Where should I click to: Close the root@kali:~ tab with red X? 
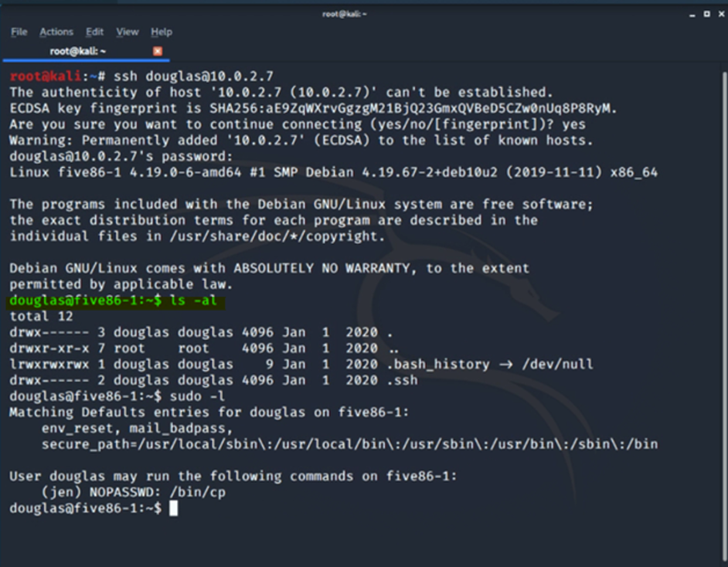158,49
